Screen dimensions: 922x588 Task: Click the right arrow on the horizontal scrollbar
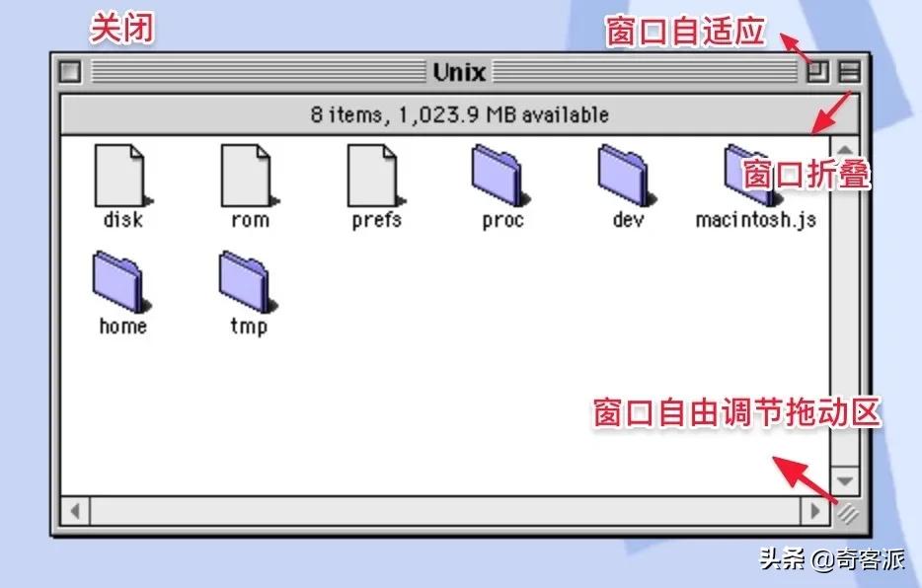[815, 510]
